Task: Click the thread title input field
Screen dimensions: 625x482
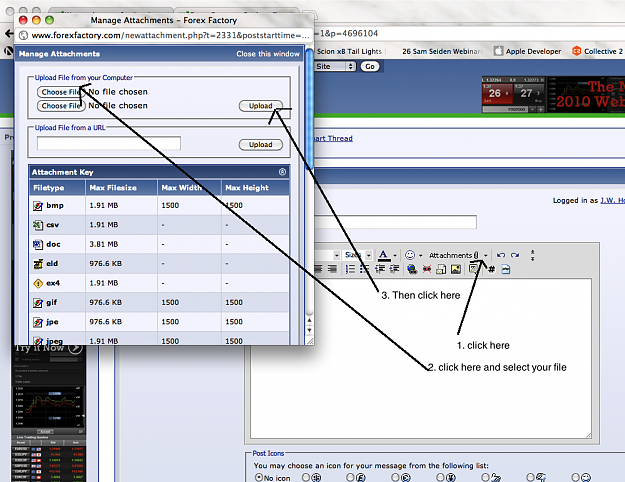Action: [395, 222]
